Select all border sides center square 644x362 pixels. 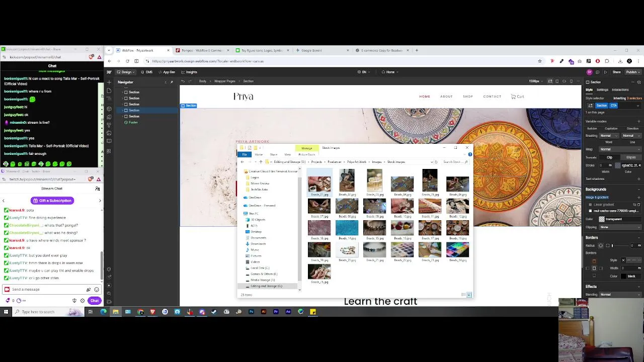(x=594, y=268)
